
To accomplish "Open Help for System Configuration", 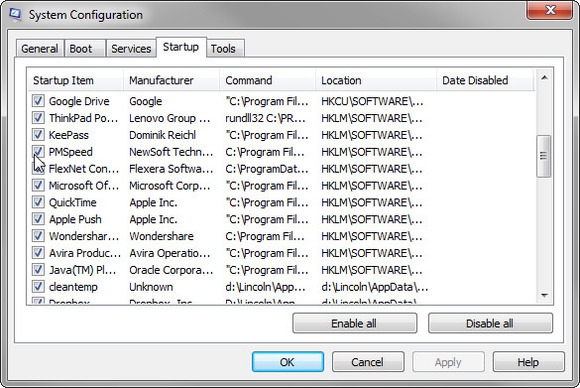I will point(529,362).
